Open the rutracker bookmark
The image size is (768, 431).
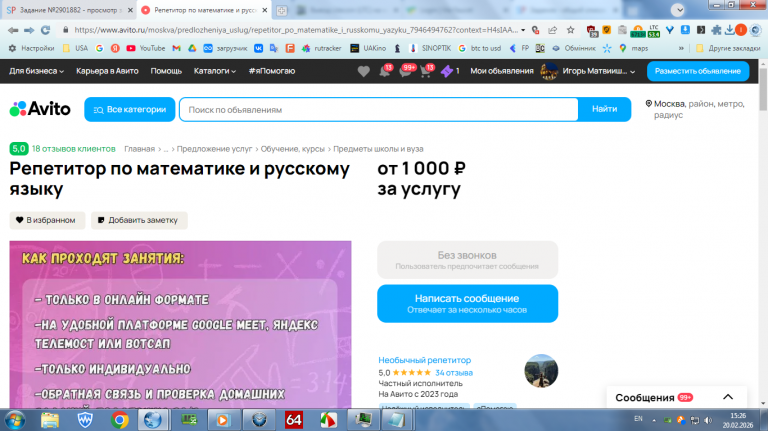pyautogui.click(x=322, y=48)
